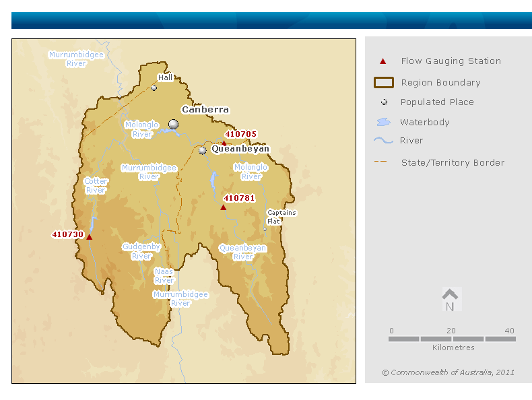Click the River legend line symbol
This screenshot has width=532, height=400.
click(383, 140)
